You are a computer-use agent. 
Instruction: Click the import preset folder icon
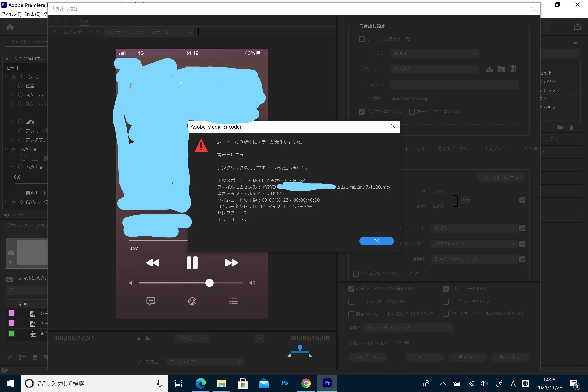pyautogui.click(x=501, y=69)
